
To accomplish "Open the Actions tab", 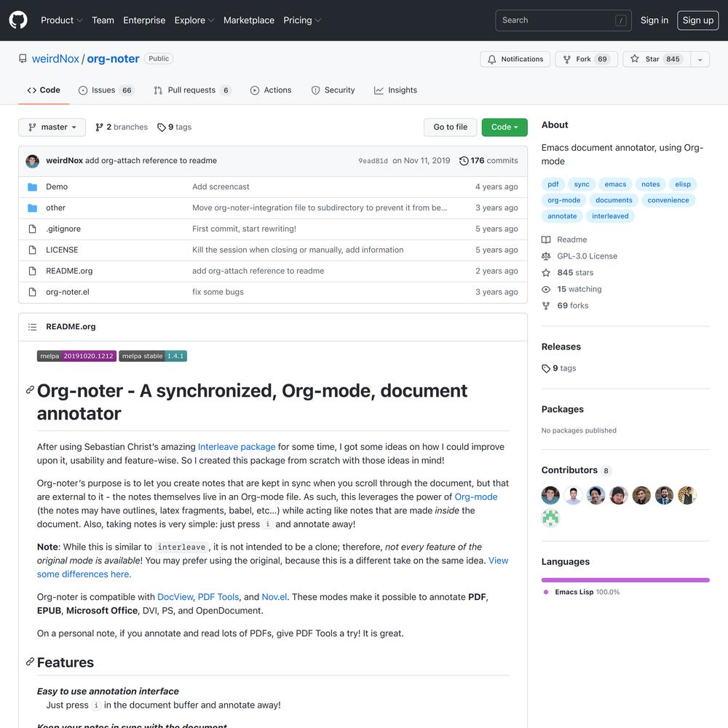I will (x=271, y=90).
